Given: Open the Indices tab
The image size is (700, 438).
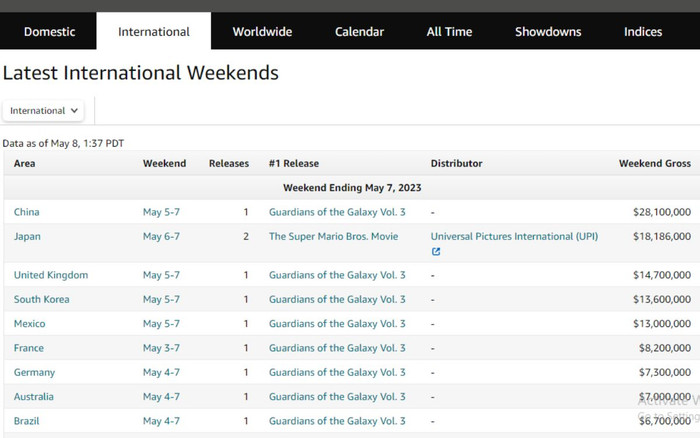Looking at the screenshot, I should point(643,32).
